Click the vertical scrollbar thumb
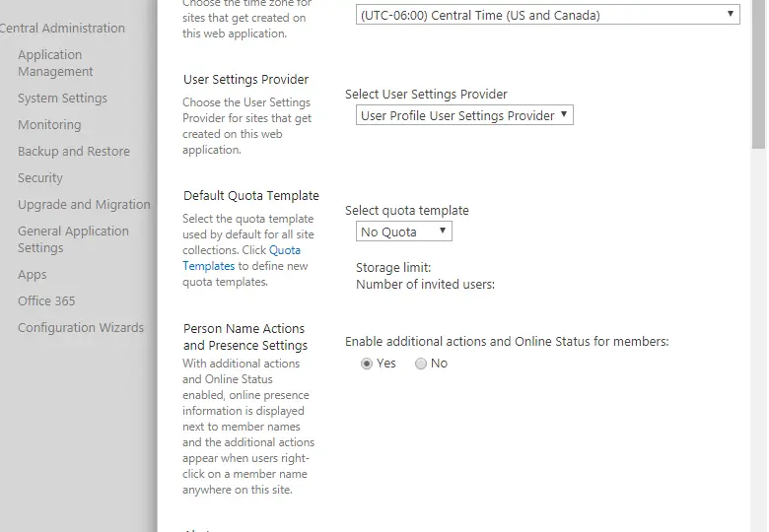Viewport: 769px width, 532px height. pos(758,74)
